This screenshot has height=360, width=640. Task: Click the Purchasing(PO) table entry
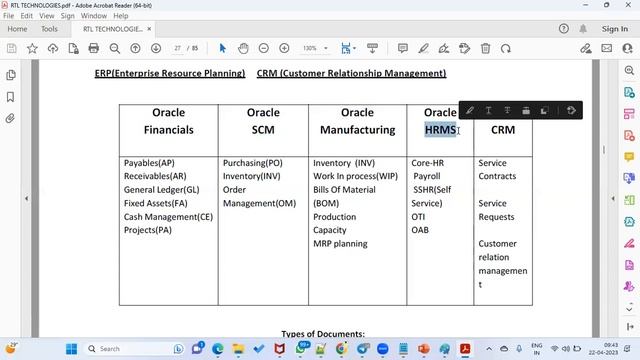point(252,163)
